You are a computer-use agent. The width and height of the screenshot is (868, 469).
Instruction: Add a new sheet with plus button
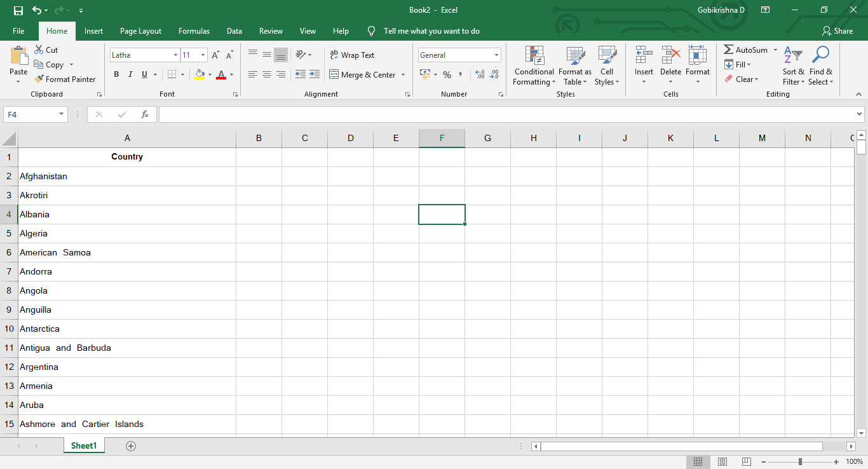coord(131,446)
